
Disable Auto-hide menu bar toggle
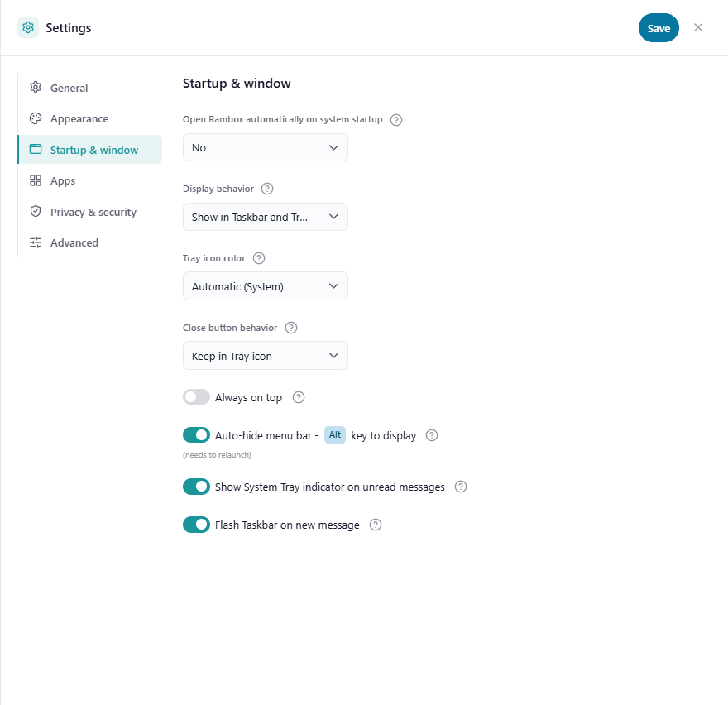(196, 435)
